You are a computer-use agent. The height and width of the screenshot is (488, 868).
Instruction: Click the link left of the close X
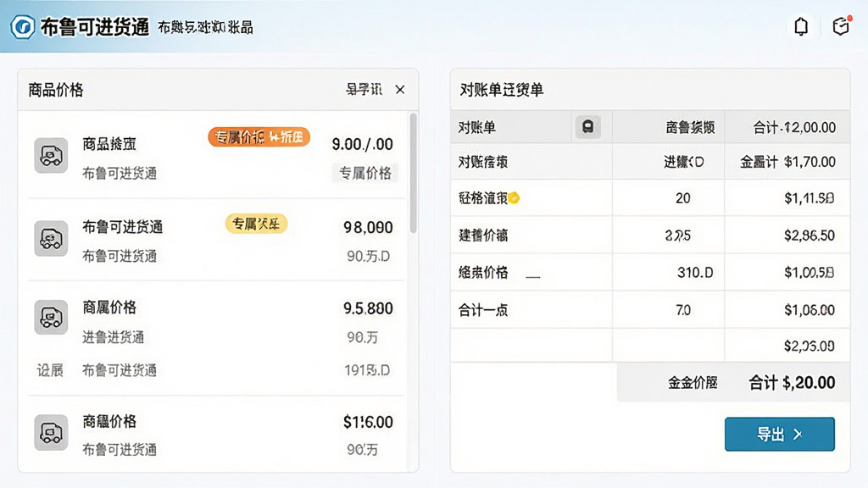364,89
